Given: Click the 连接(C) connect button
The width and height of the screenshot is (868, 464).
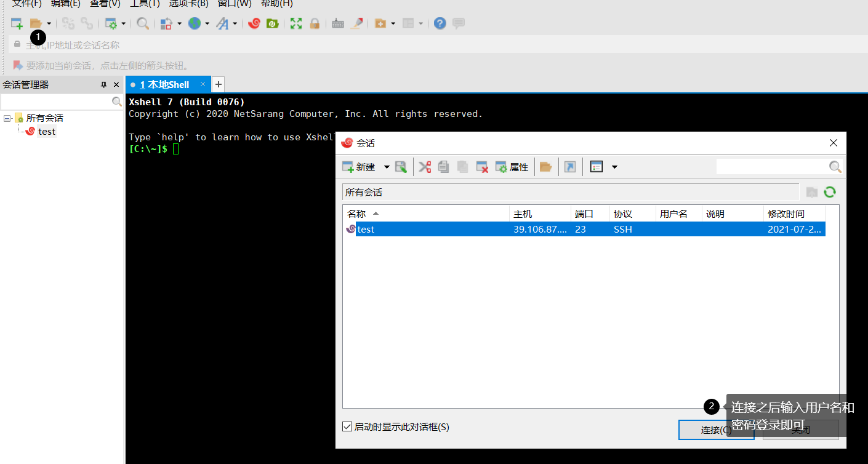Looking at the screenshot, I should pyautogui.click(x=717, y=430).
